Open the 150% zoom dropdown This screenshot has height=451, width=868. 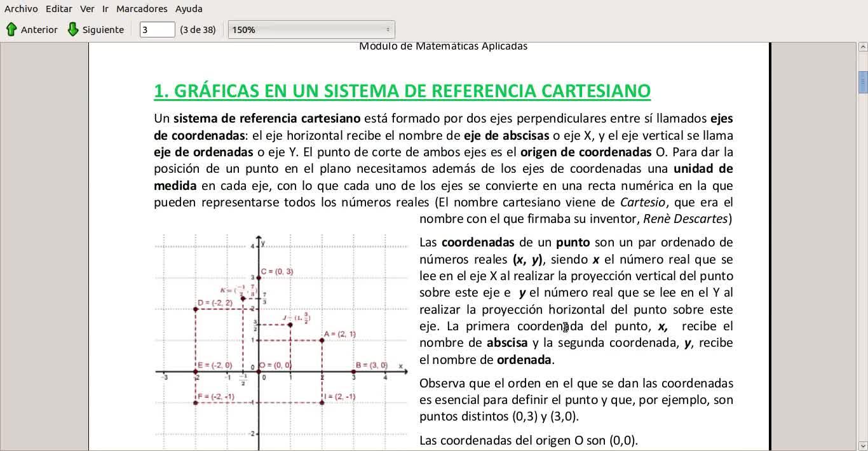click(311, 29)
